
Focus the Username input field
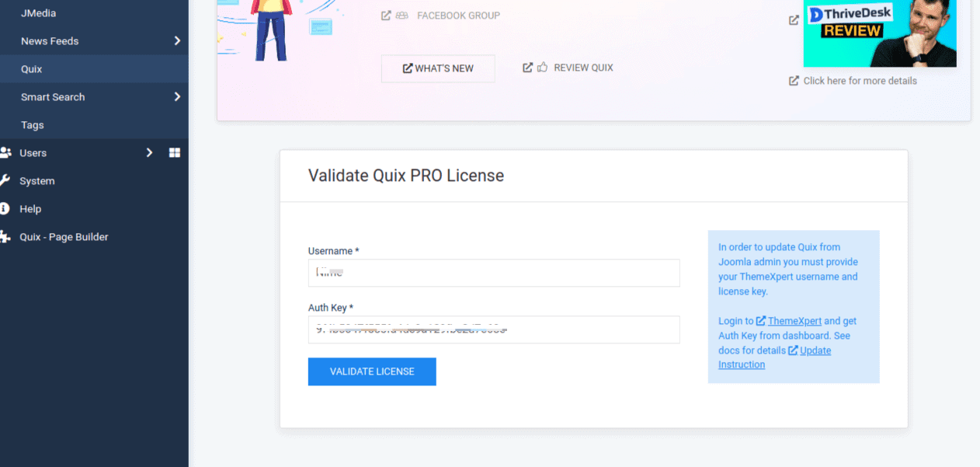tap(494, 273)
